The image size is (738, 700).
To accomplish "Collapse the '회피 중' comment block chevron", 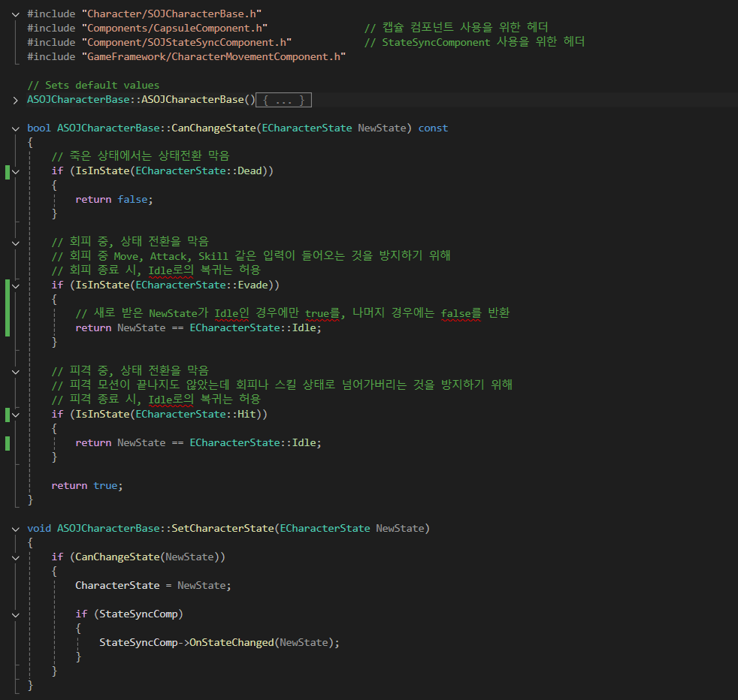I will tap(16, 243).
